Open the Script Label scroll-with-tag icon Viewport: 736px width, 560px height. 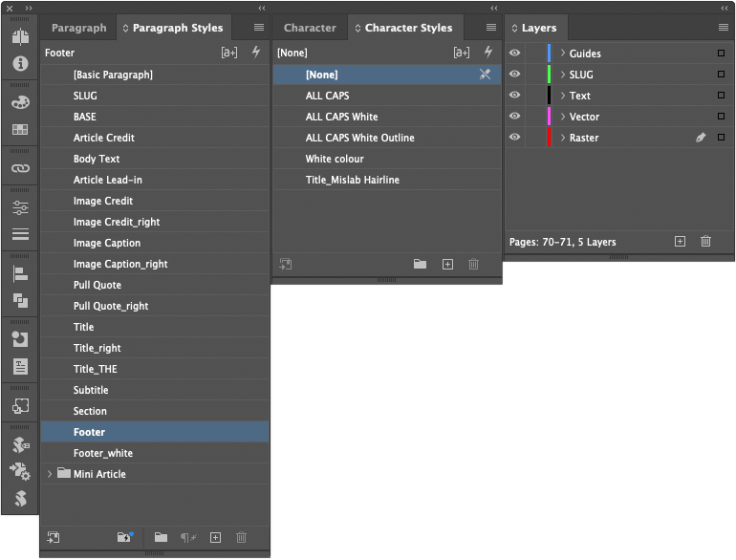pyautogui.click(x=20, y=444)
